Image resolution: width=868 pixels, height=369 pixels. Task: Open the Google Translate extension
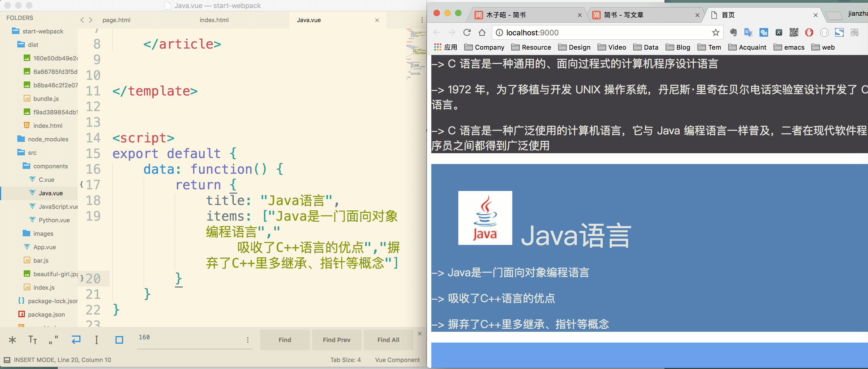pos(748,33)
